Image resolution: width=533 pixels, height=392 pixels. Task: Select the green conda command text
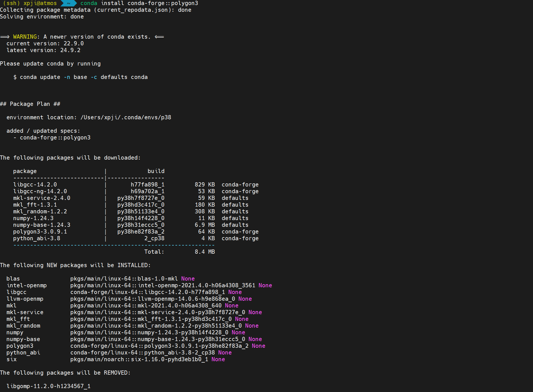89,3
